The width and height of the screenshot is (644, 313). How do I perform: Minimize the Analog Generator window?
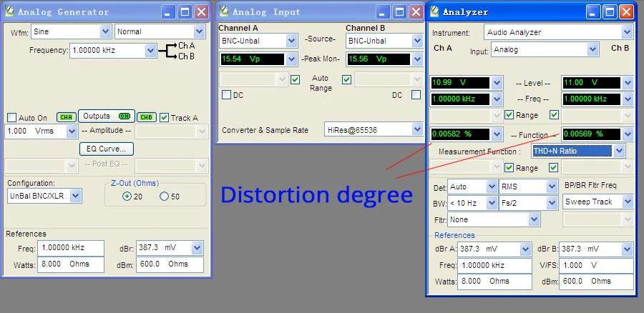point(167,12)
